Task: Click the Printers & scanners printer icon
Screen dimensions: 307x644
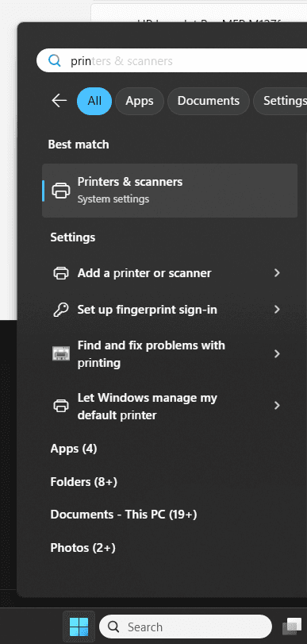Action: (61, 191)
